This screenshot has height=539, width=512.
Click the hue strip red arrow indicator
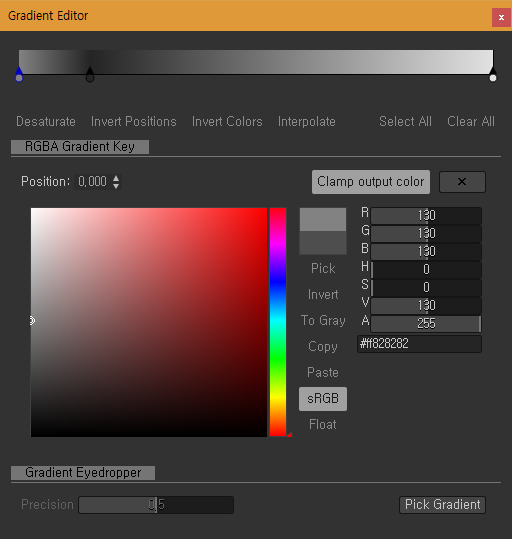click(x=290, y=435)
